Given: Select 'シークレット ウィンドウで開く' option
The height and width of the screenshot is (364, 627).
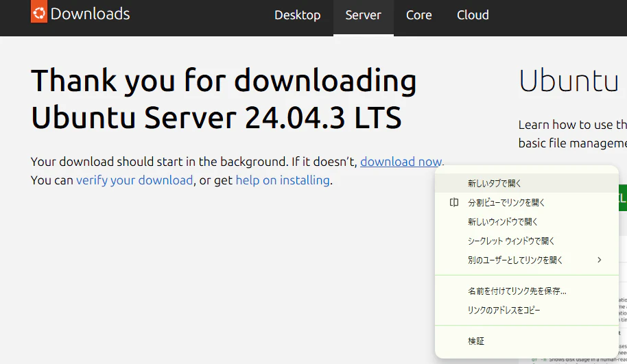Looking at the screenshot, I should pos(527,241).
